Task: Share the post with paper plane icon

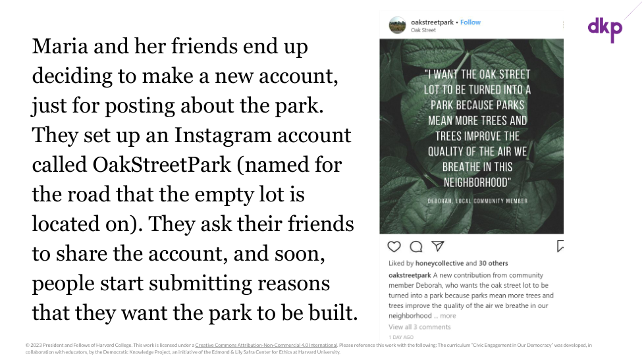Action: click(x=437, y=247)
